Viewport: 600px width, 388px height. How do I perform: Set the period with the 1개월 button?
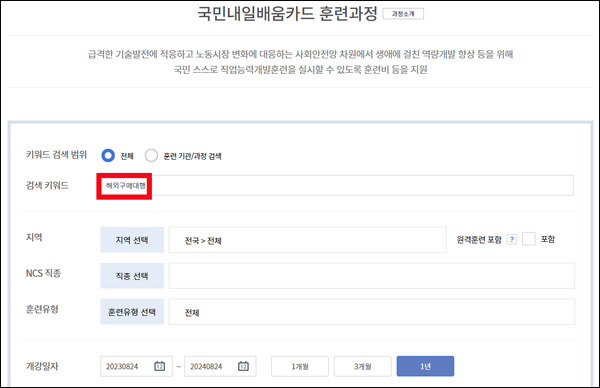click(300, 366)
